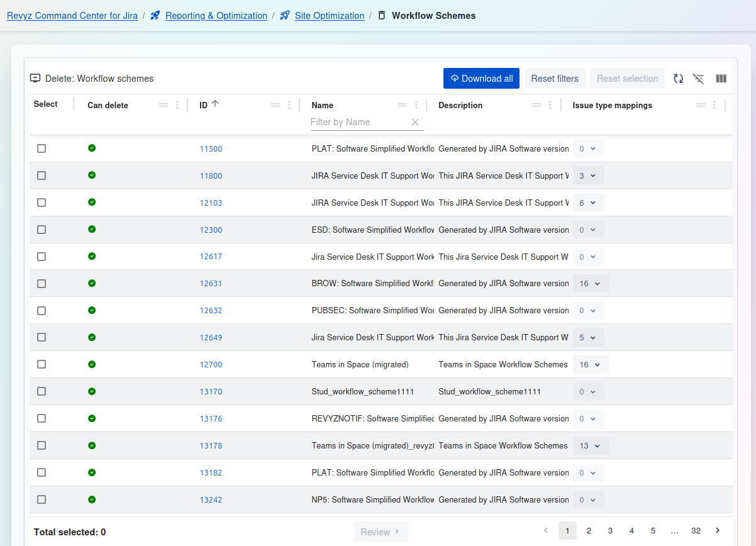Check the row for scheme 13178
This screenshot has height=546, width=756.
coord(42,445)
